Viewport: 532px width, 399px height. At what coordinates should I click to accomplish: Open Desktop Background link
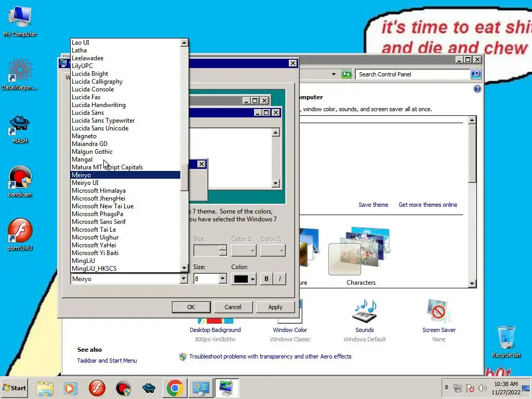(215, 330)
